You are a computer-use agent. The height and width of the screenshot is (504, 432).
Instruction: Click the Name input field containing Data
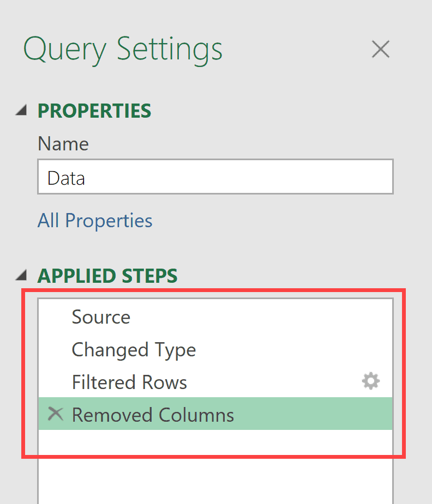pyautogui.click(x=215, y=177)
